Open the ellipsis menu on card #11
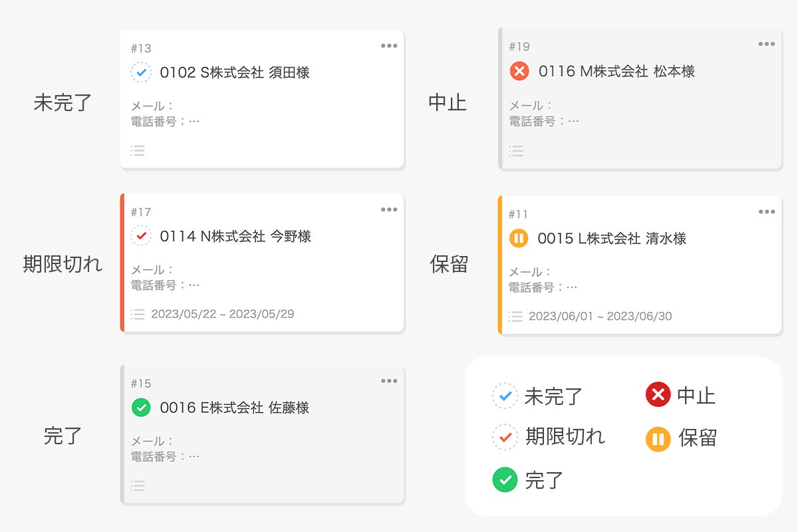 [x=767, y=211]
